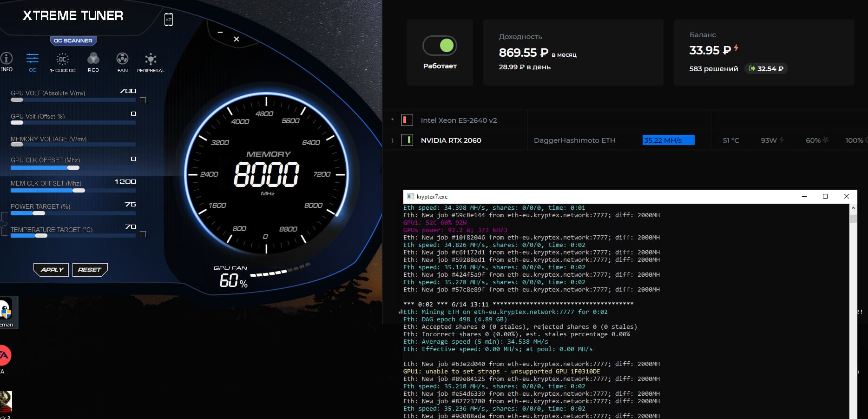The width and height of the screenshot is (868, 419).
Task: Open the FAN tab
Action: [x=122, y=63]
